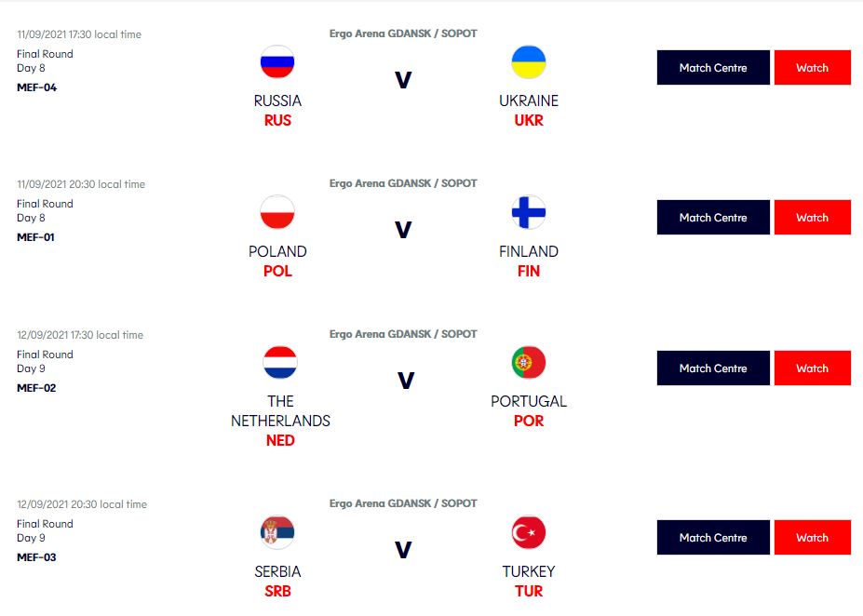Image resolution: width=863 pixels, height=616 pixels.
Task: Watch the Poland v Finland match
Action: pyautogui.click(x=813, y=217)
